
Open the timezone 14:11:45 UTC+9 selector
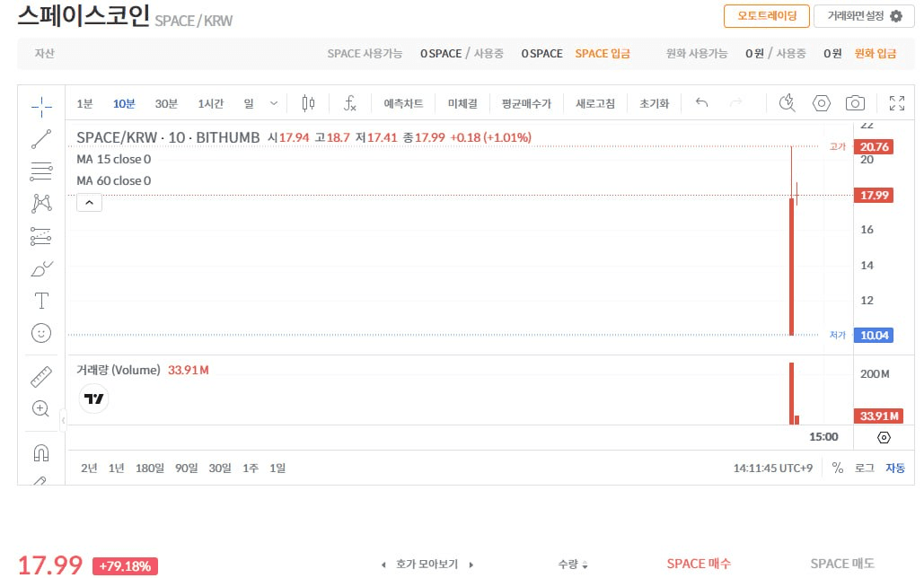[772, 468]
